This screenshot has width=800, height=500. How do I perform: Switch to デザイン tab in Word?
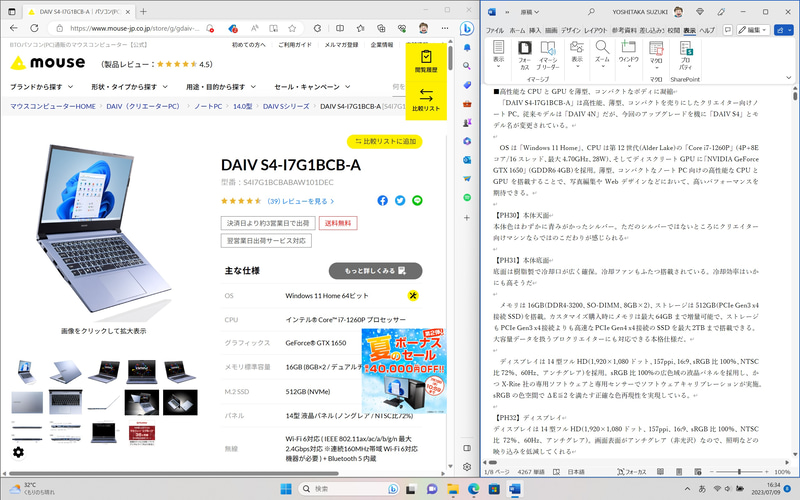coord(570,31)
